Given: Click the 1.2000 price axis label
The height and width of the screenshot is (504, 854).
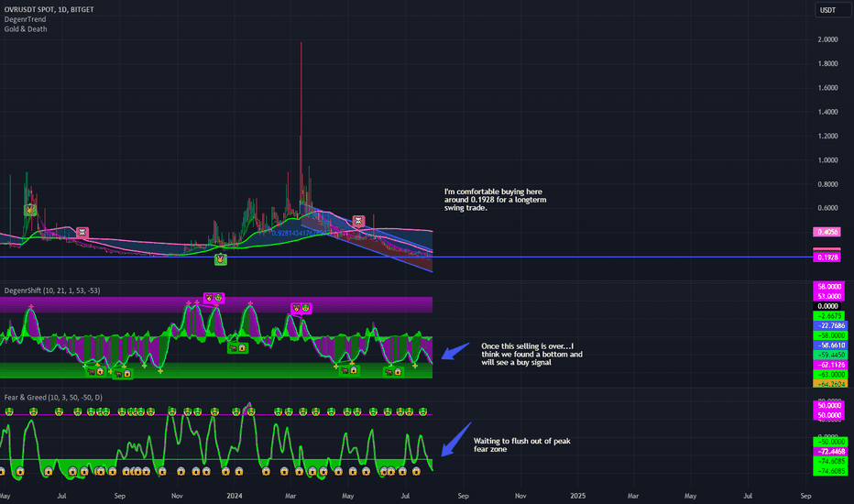Looking at the screenshot, I should [827, 136].
